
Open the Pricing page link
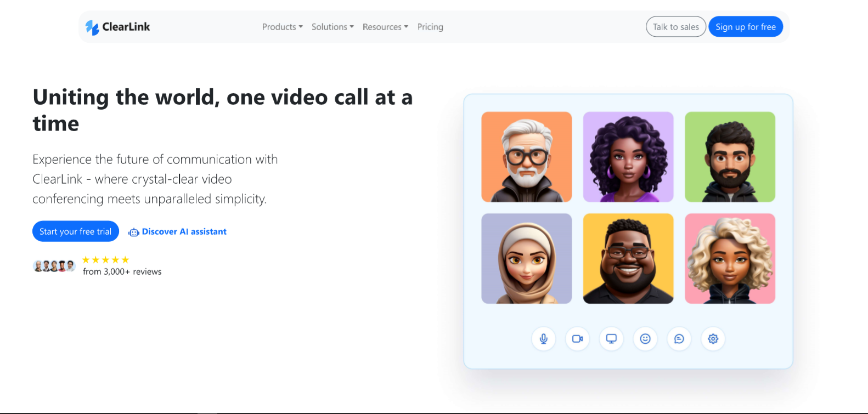pos(430,27)
